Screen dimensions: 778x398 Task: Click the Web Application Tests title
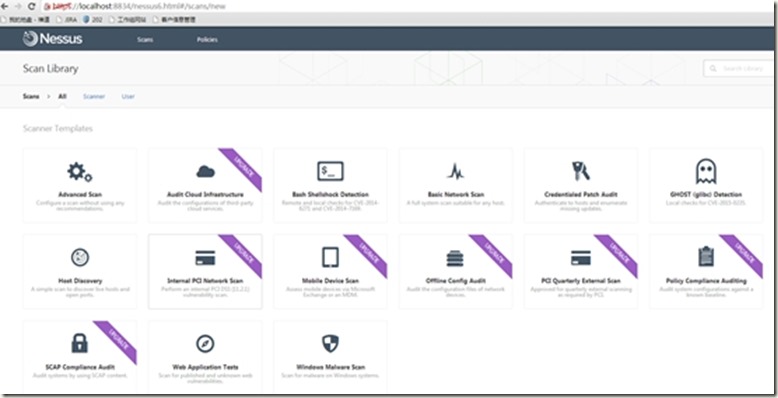point(205,367)
